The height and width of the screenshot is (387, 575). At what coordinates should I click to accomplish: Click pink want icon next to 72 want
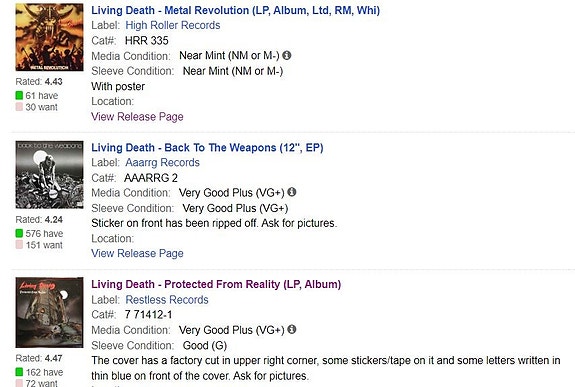(x=19, y=383)
